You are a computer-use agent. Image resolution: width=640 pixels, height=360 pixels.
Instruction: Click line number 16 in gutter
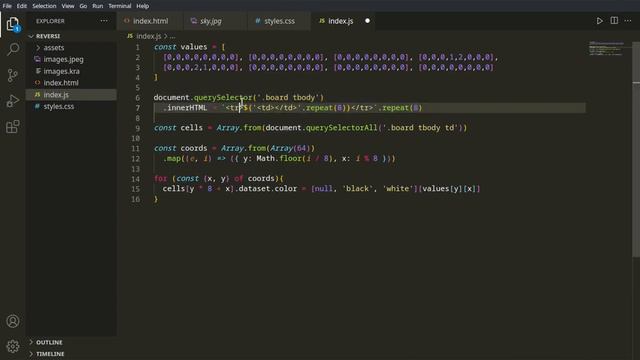[136, 199]
